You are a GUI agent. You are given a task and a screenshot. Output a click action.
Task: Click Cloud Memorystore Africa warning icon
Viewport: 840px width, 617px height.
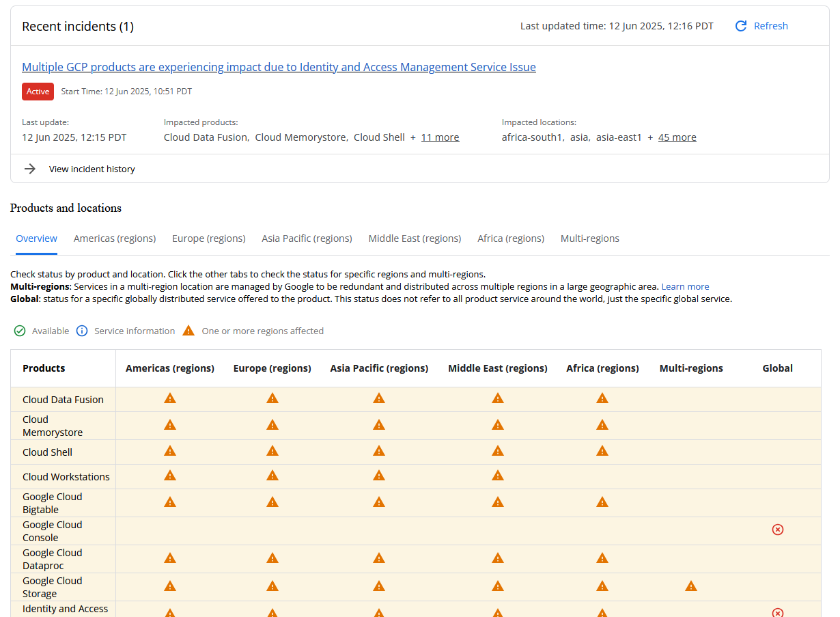(602, 425)
